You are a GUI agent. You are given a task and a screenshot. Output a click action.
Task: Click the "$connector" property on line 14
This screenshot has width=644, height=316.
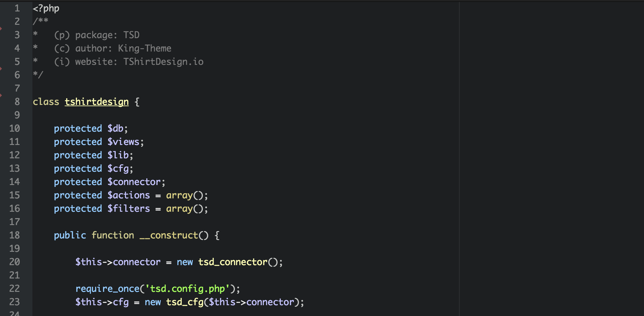tap(134, 182)
